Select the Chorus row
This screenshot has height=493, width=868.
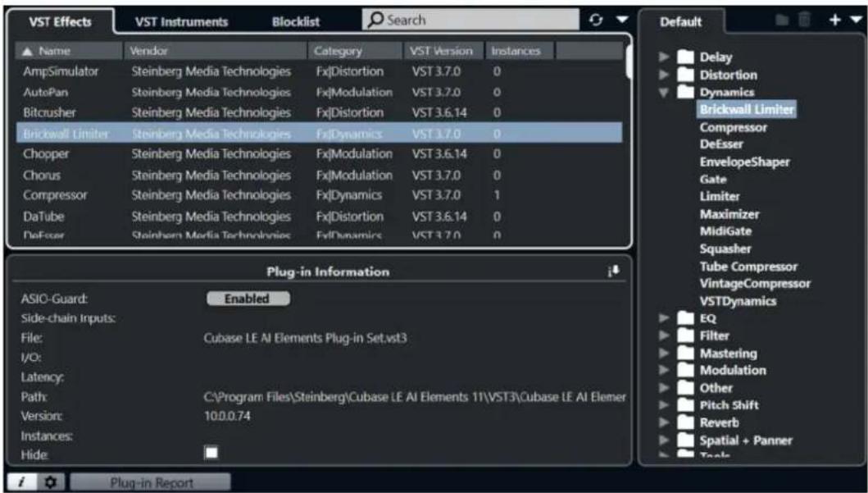[x=320, y=175]
